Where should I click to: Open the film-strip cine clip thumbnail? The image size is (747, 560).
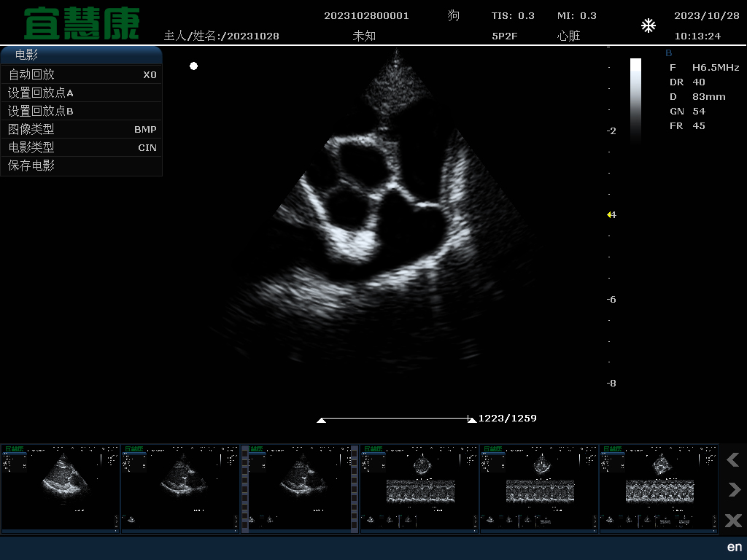tap(300, 489)
